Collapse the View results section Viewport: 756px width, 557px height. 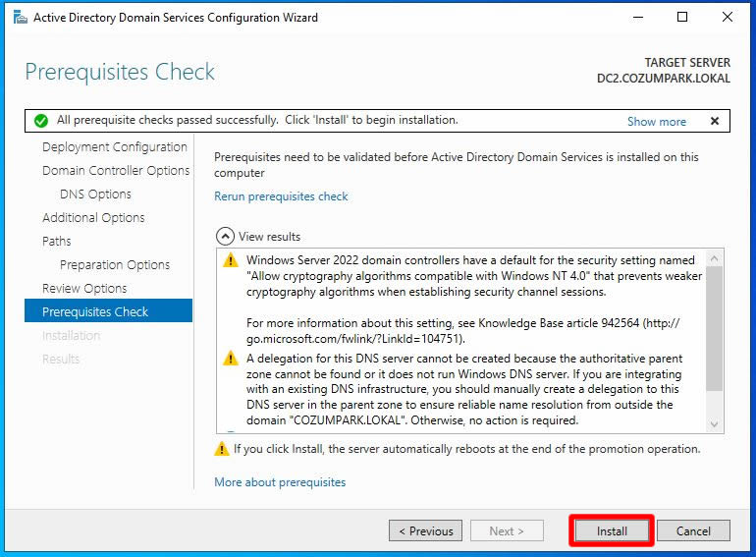coord(225,237)
